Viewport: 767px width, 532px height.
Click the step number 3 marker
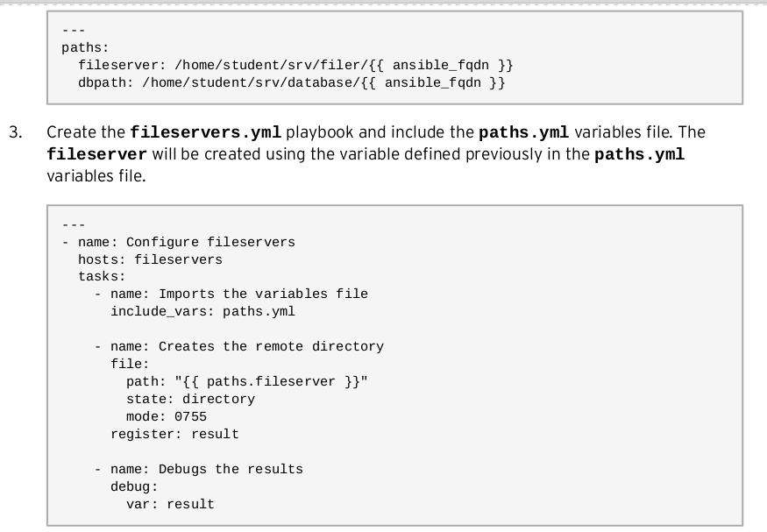point(16,132)
